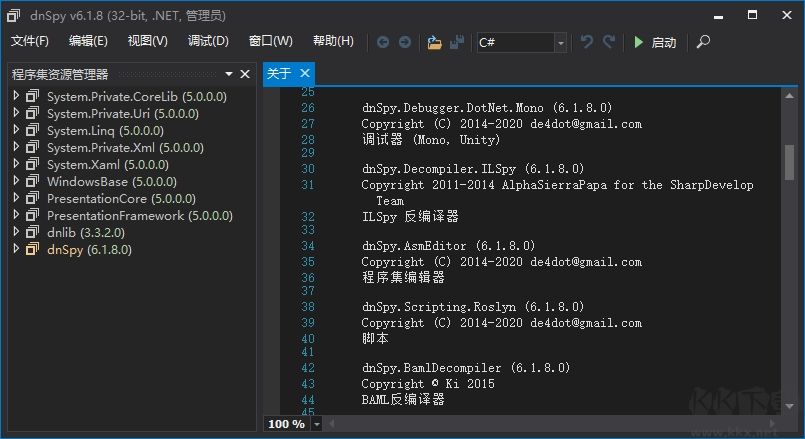Click the open file folder icon
The image size is (805, 439).
434,42
